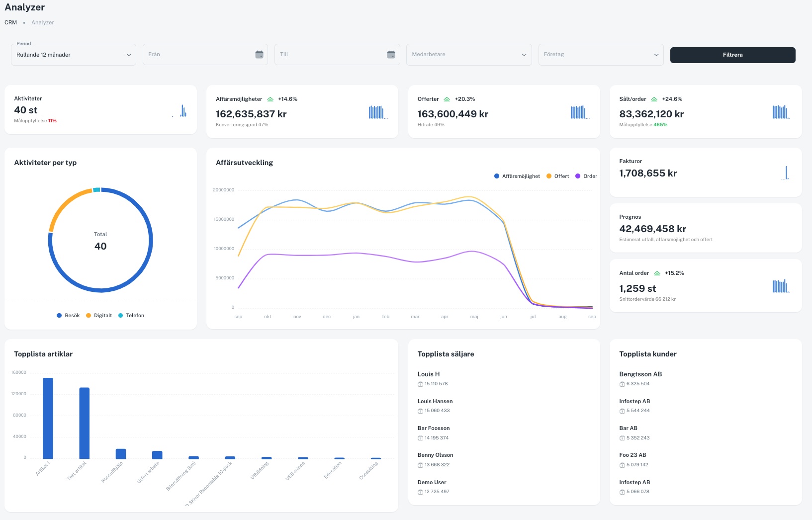The width and height of the screenshot is (812, 520).
Task: Click the green trend arrow beside Sålt/order
Action: 654,99
